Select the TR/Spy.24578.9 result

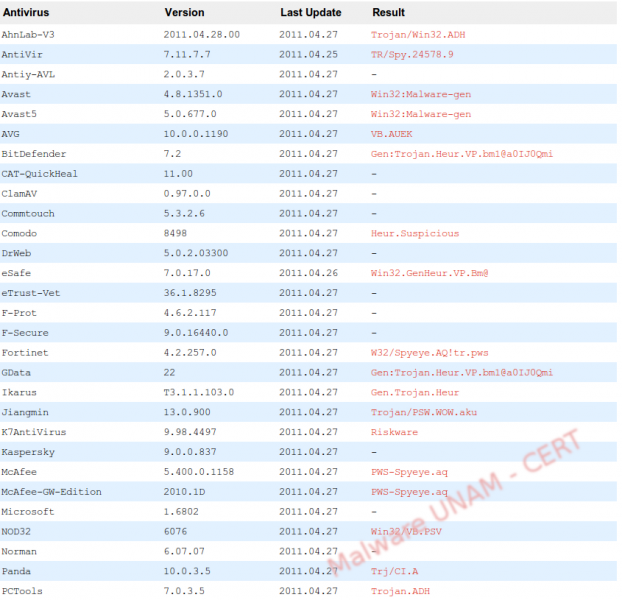(412, 55)
